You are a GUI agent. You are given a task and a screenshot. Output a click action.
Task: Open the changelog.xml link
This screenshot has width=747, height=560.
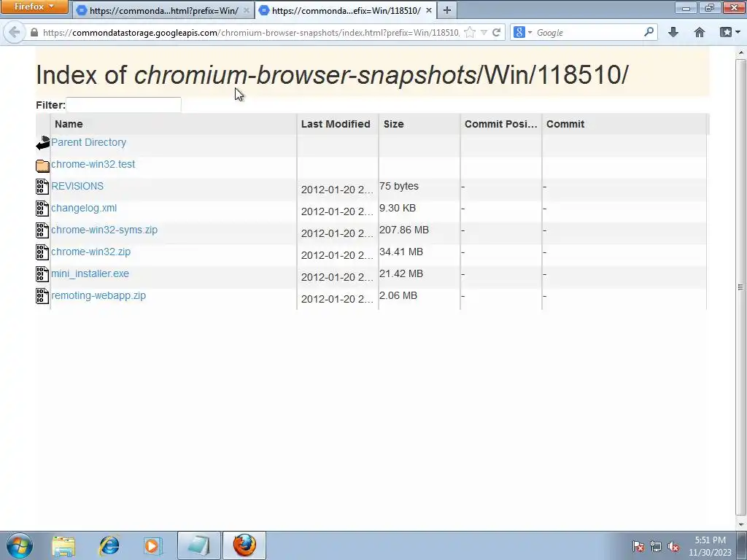84,208
